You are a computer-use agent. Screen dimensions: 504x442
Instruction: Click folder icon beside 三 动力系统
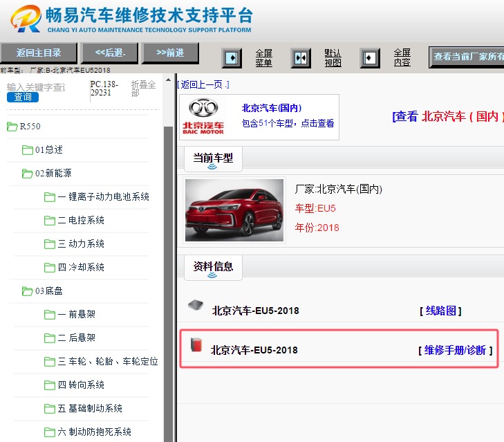[x=50, y=244]
